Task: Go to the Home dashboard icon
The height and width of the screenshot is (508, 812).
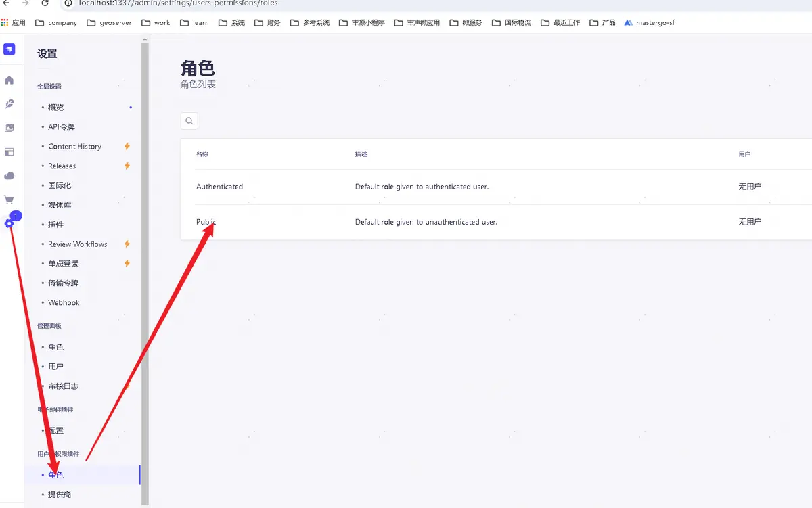Action: pyautogui.click(x=9, y=80)
